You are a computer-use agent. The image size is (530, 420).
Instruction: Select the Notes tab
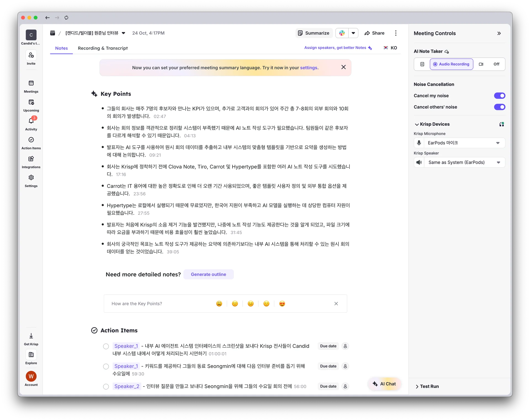click(61, 48)
